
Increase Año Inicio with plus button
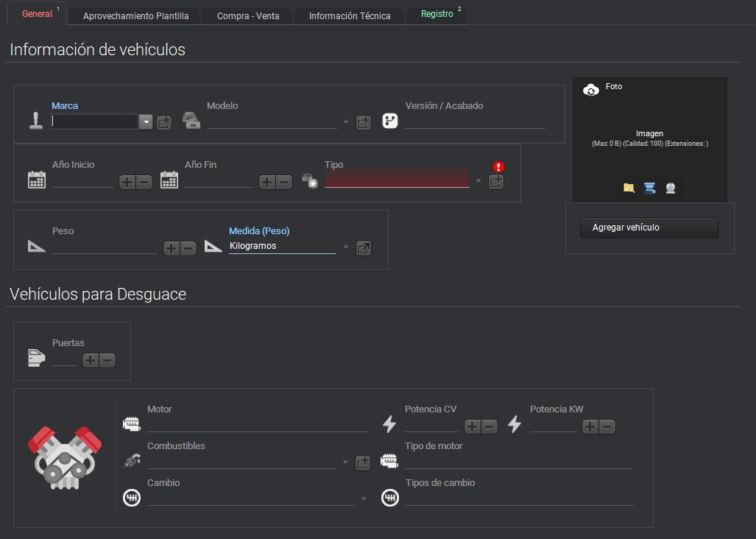point(127,182)
